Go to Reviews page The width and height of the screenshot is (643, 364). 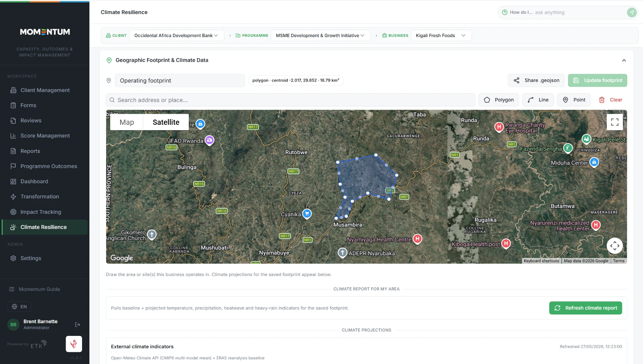coord(45,120)
